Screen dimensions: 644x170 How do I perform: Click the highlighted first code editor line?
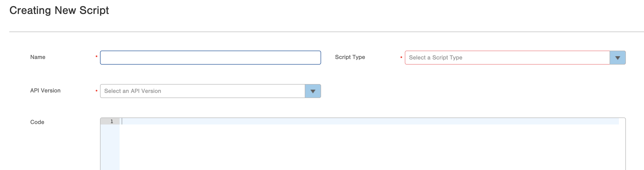click(370, 121)
